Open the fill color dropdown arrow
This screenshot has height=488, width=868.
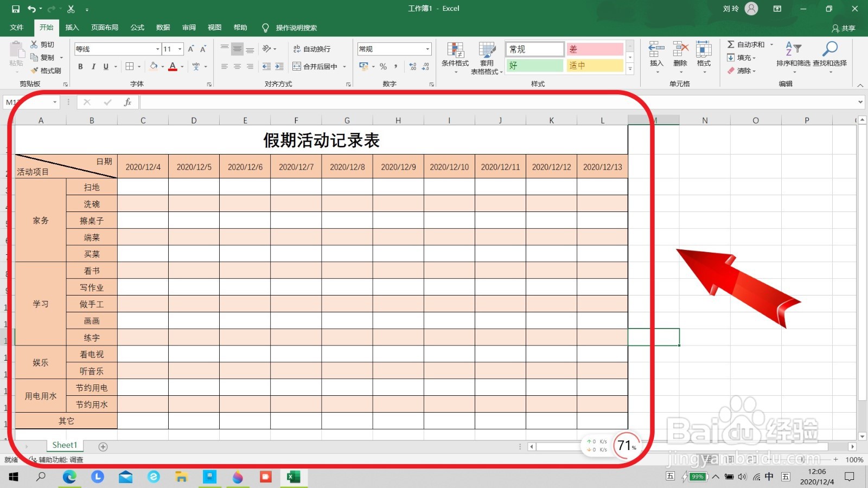[x=162, y=67]
